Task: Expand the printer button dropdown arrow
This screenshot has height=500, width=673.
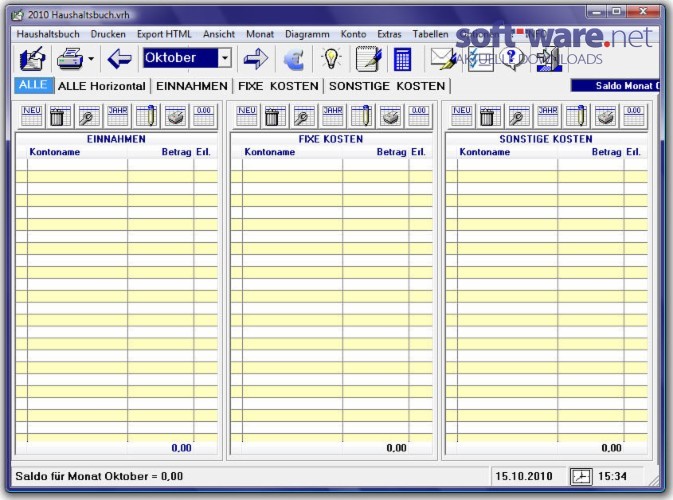Action: click(91, 59)
